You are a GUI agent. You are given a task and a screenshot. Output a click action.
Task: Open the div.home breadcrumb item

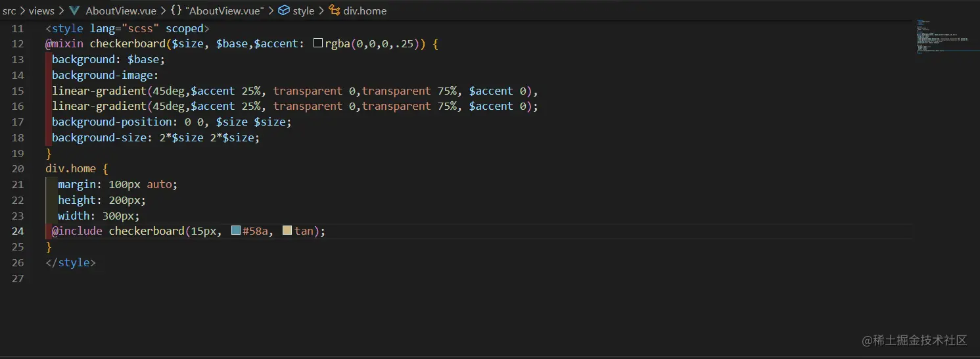tap(365, 11)
